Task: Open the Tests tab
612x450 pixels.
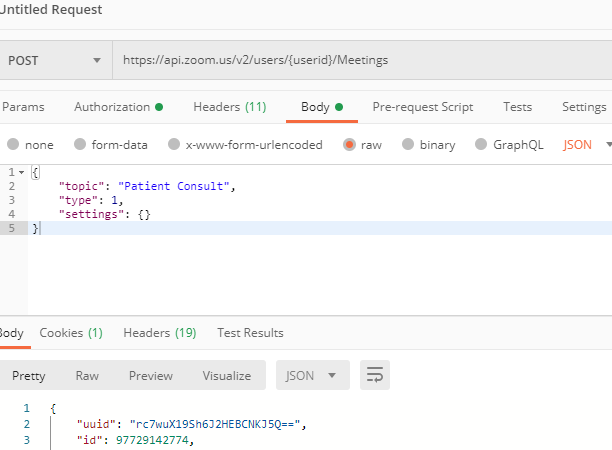Action: [517, 107]
